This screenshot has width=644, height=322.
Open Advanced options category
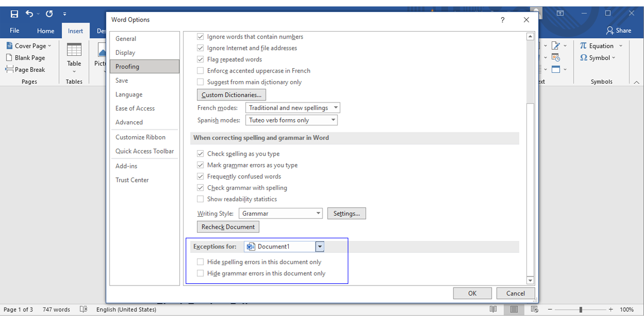coord(144,122)
